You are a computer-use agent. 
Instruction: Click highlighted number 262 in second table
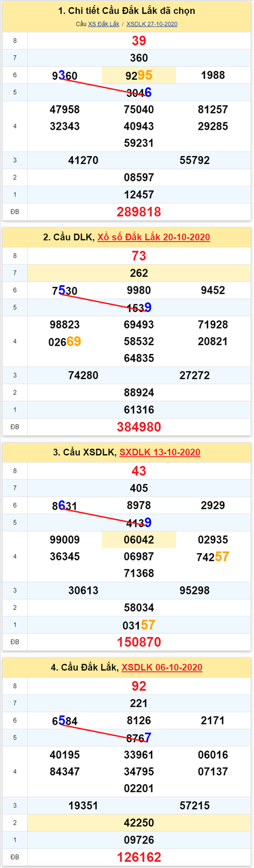click(139, 273)
